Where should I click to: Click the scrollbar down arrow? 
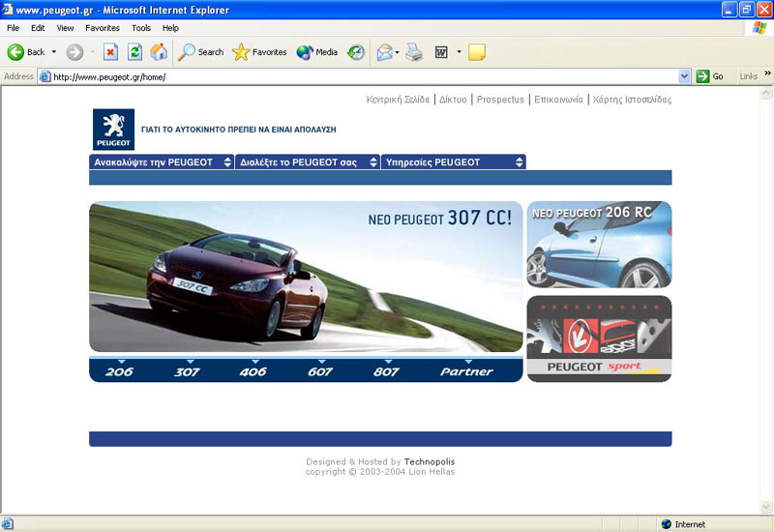[x=766, y=507]
